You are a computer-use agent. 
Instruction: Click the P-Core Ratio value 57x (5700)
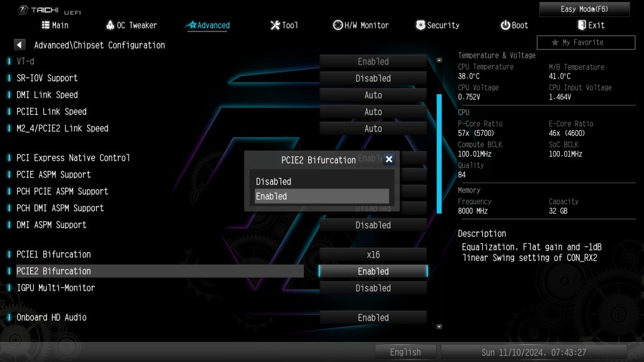pos(476,133)
